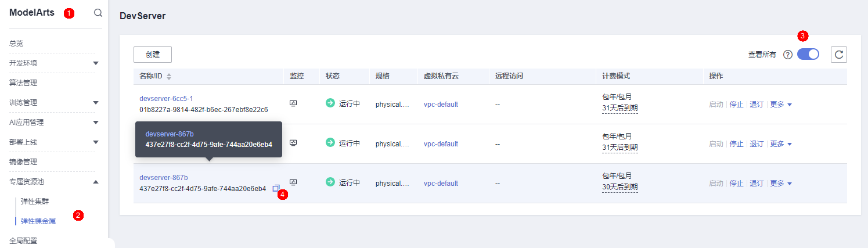The image size is (868, 248).
Task: Open 更多 dropdown for devserver-867b
Action: (x=780, y=184)
